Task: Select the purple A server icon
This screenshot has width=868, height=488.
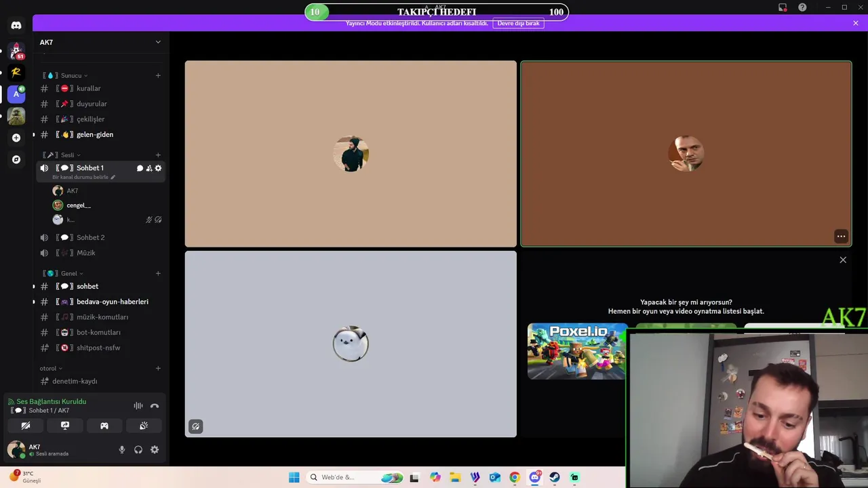Action: click(16, 94)
